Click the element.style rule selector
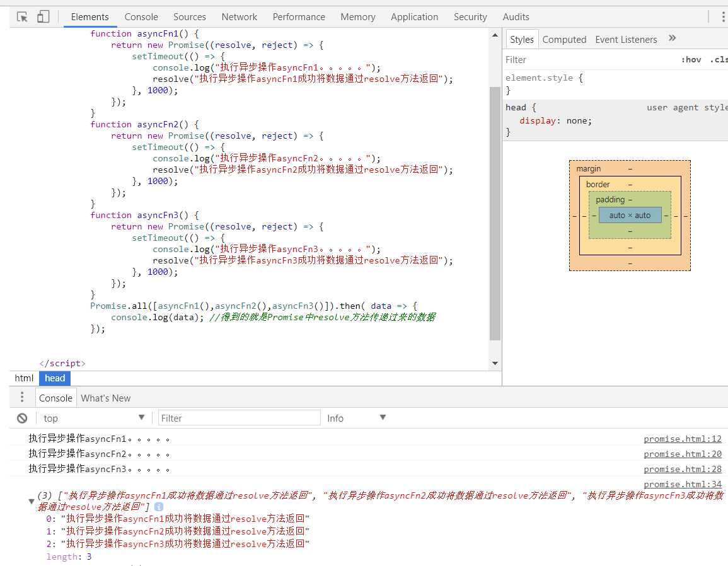This screenshot has height=566, width=728. (539, 78)
